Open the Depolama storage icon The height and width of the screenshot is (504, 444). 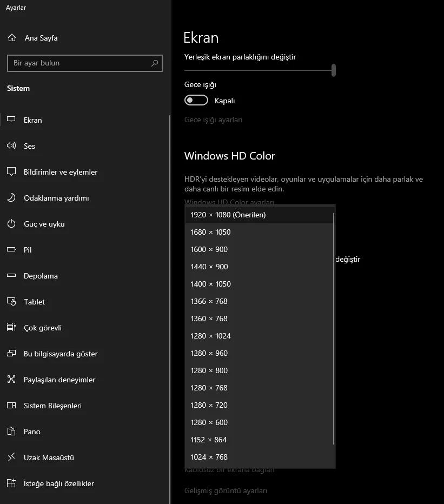pyautogui.click(x=11, y=276)
